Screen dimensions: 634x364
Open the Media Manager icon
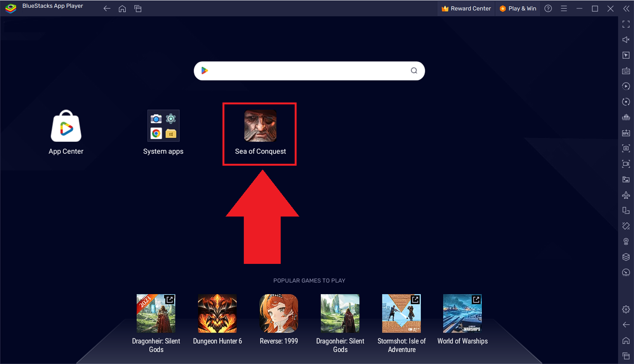coord(626,179)
